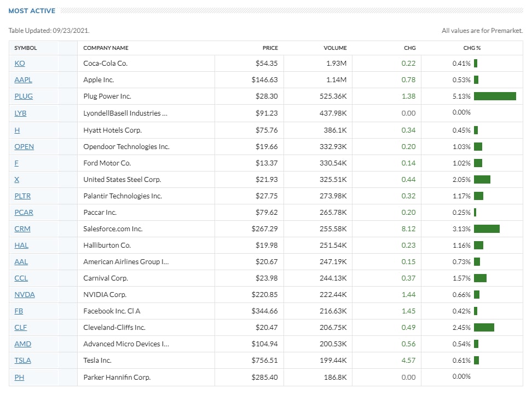The width and height of the screenshot is (532, 394).
Task: Open the PH ticker link
Action: point(19,377)
